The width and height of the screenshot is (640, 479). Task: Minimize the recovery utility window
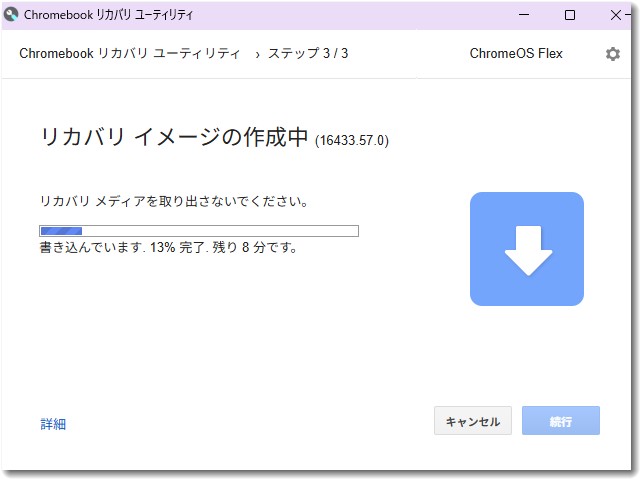524,15
